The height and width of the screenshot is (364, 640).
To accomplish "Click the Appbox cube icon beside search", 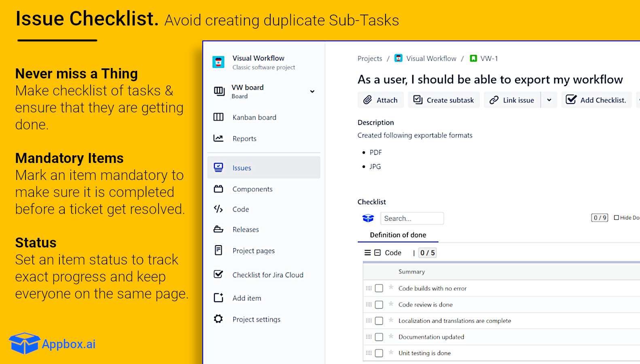I will click(368, 218).
